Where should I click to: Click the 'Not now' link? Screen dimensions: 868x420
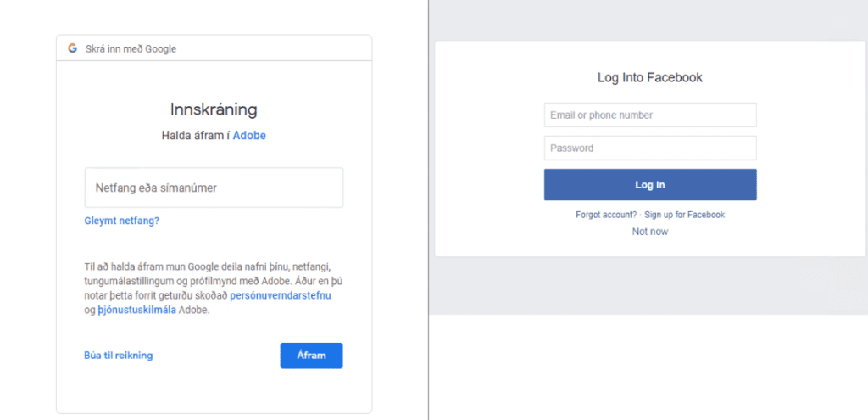[649, 232]
